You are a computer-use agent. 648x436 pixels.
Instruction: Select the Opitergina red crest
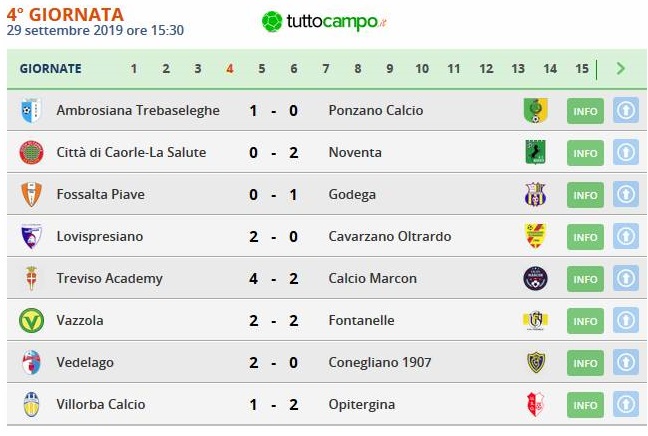click(x=536, y=404)
